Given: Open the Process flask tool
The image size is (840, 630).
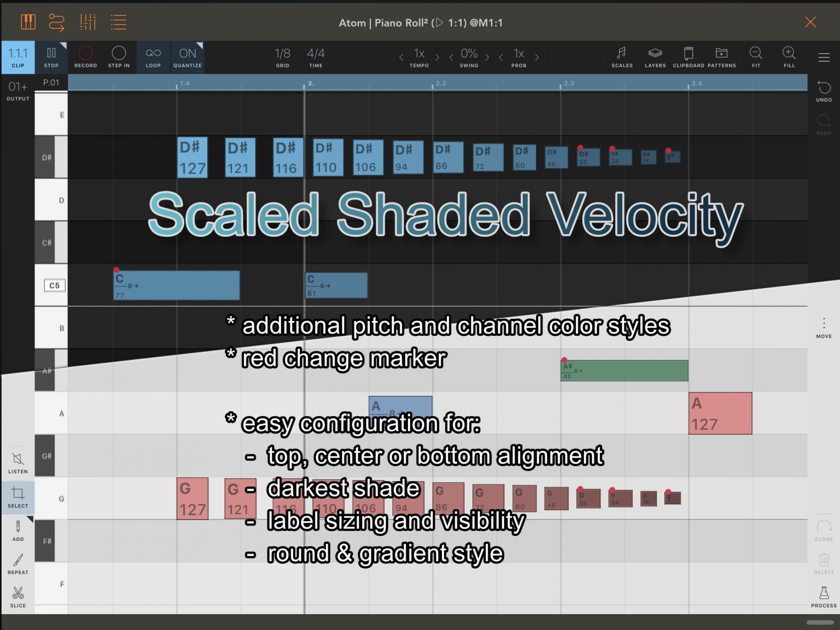Looking at the screenshot, I should pos(824,597).
